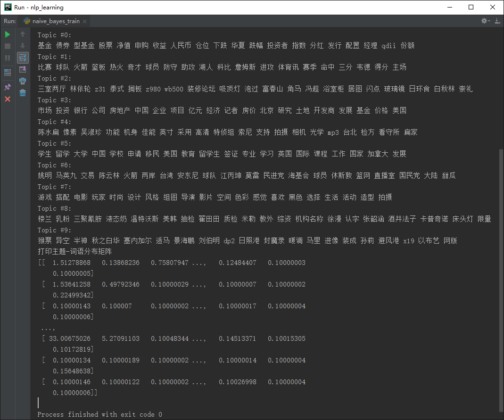
Task: Click the Restore layout icon
Action: [8, 72]
